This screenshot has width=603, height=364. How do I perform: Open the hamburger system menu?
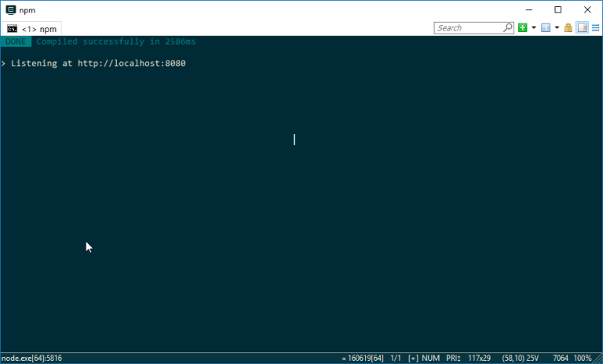coord(595,27)
